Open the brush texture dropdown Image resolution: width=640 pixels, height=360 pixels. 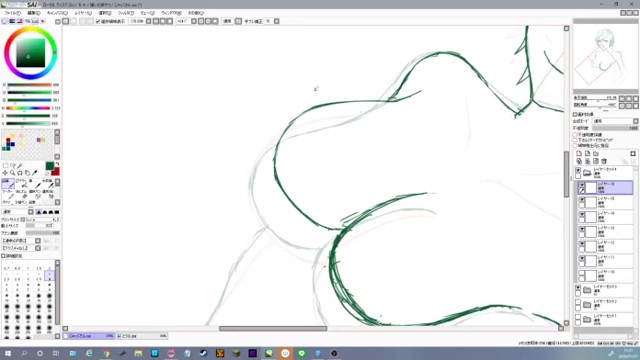[x=38, y=248]
